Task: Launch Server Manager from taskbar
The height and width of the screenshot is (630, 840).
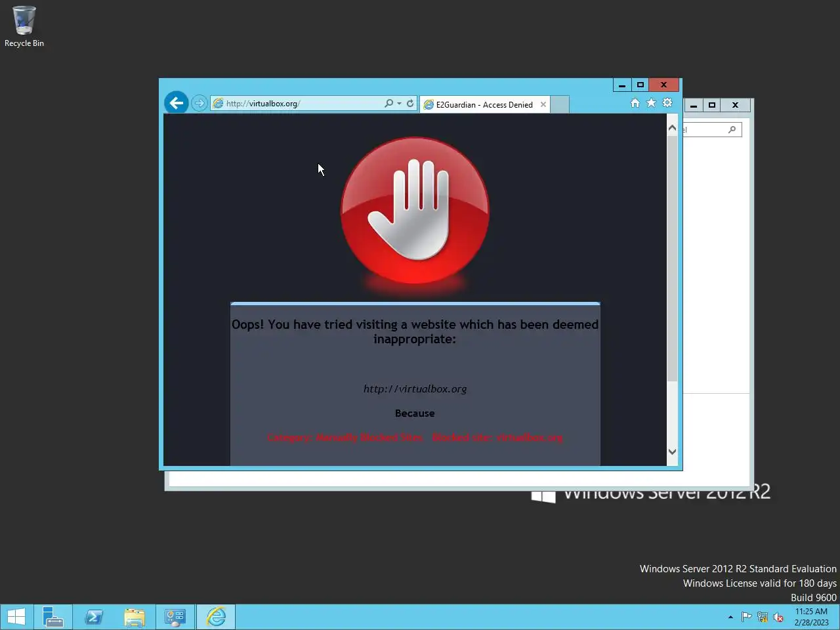Action: 53,617
